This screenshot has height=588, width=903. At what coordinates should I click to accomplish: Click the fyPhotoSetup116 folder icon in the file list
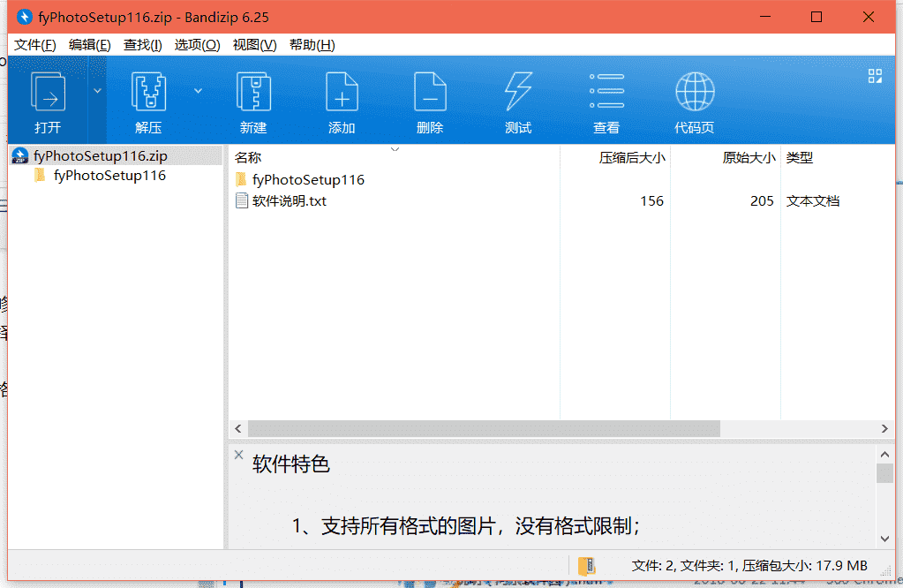pos(241,179)
